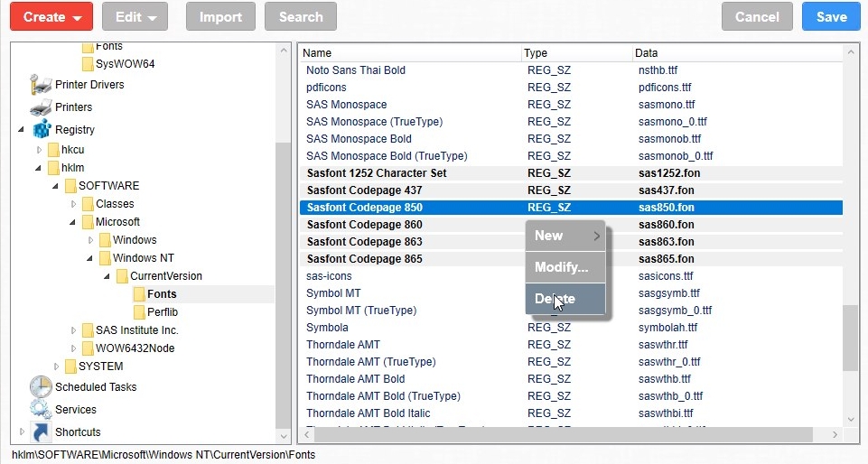Expand the Classes node
This screenshot has width=868, height=464.
[73, 204]
